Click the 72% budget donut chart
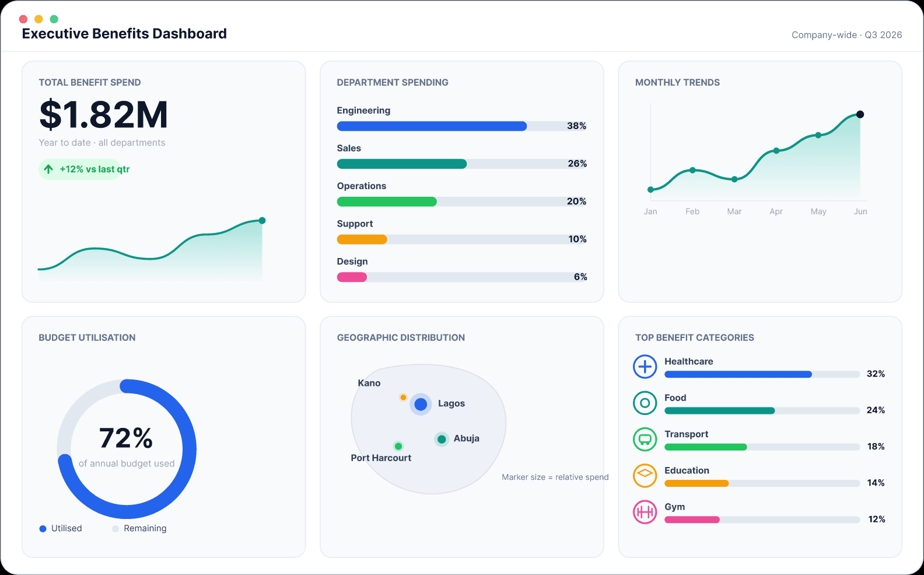 pos(127,449)
